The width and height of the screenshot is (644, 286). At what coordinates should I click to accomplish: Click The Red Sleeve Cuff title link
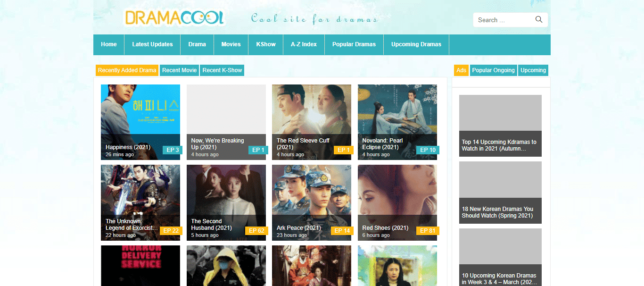303,144
